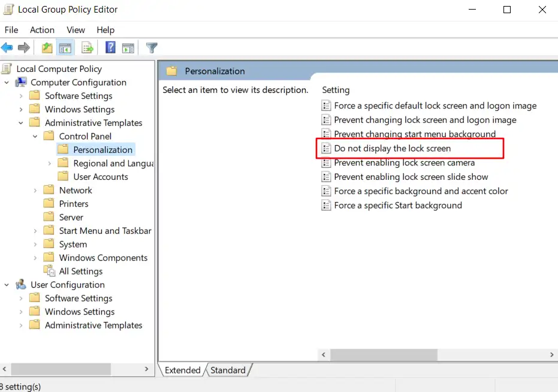Click the Forward navigation arrow

coord(23,47)
